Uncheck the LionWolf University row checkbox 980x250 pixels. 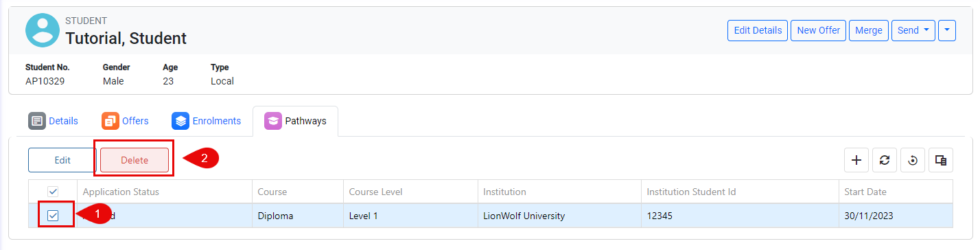(x=53, y=216)
